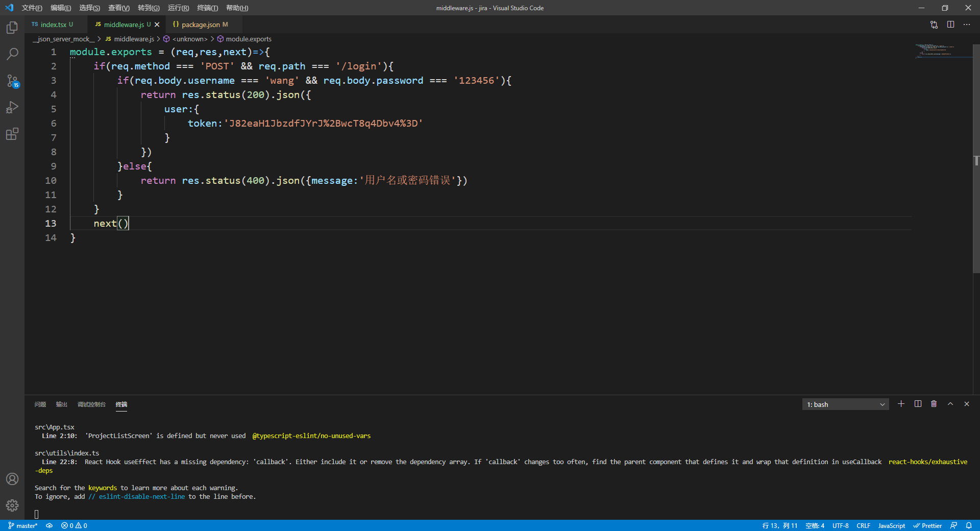Click src\utils\index.ts path in terminal
This screenshot has width=980, height=531.
(x=67, y=453)
